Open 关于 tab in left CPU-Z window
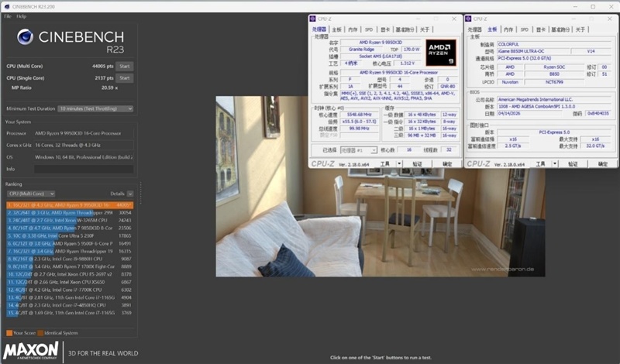This screenshot has width=620, height=364. click(425, 29)
